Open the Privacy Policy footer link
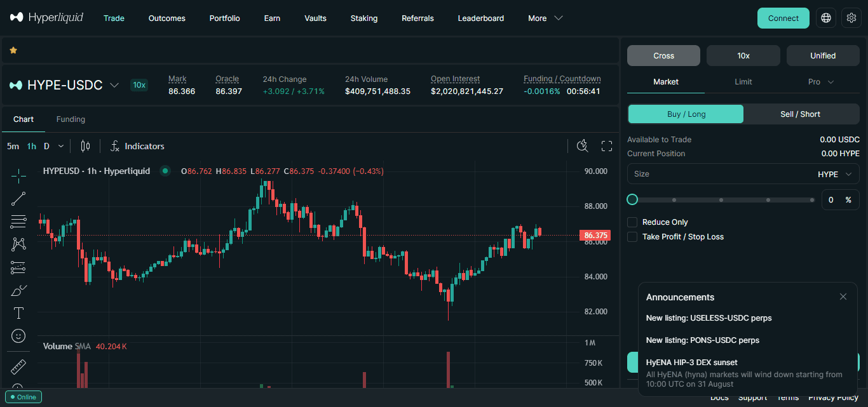Screen dimensions: 868x407 coord(833,398)
